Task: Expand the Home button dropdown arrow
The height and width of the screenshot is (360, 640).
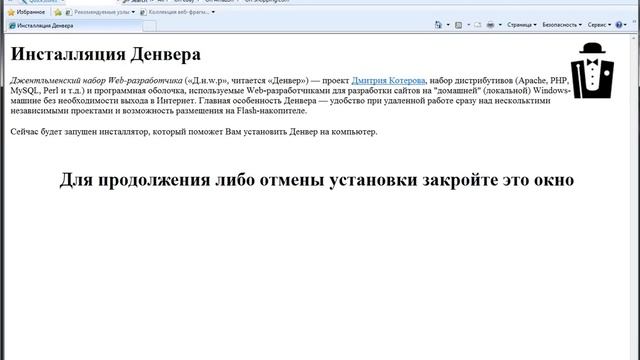Action: 448,25
